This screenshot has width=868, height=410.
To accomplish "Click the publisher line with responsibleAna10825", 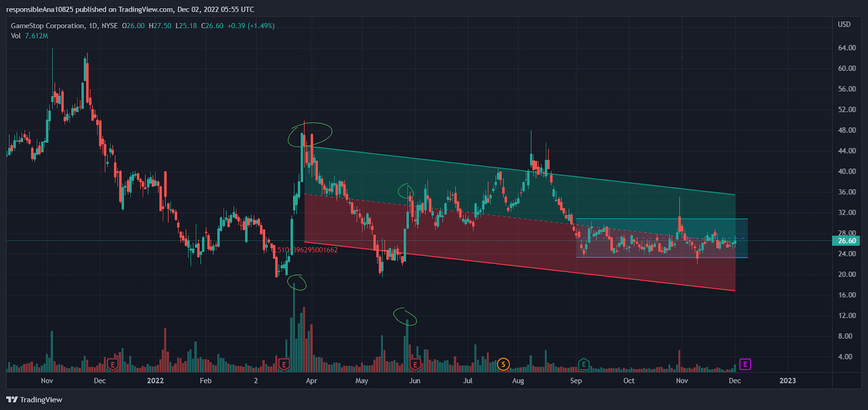I will point(130,9).
